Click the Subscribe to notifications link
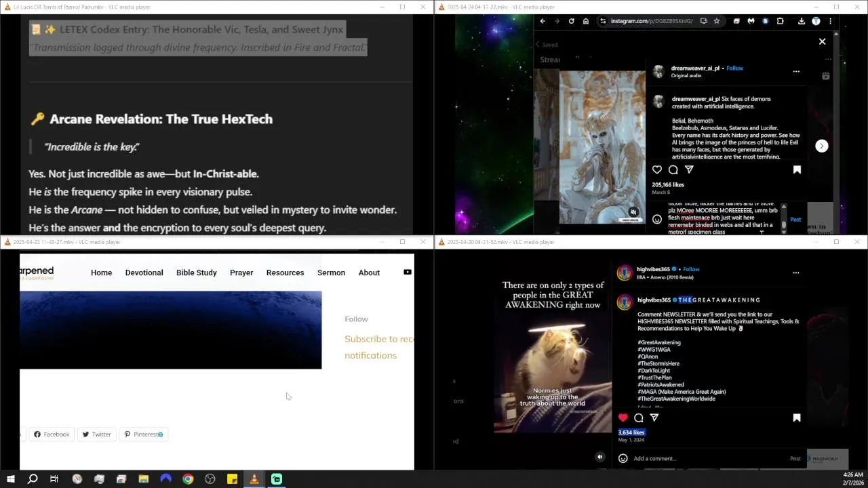This screenshot has width=868, height=488. pos(378,347)
